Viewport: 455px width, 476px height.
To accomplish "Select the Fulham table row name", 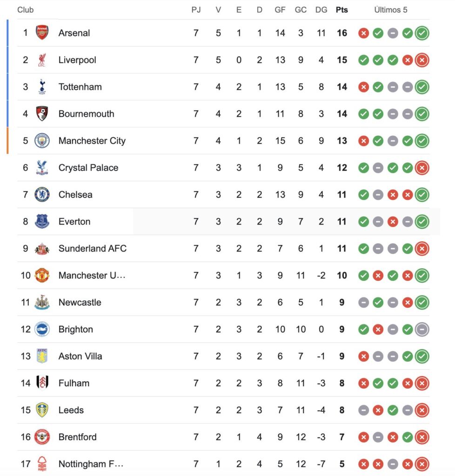I will [x=74, y=383].
